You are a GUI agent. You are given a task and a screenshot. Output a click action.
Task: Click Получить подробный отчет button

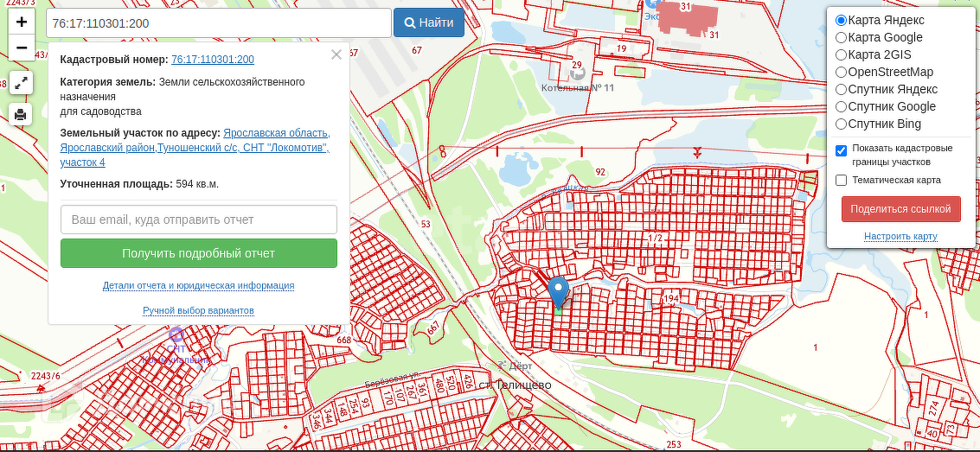(199, 253)
